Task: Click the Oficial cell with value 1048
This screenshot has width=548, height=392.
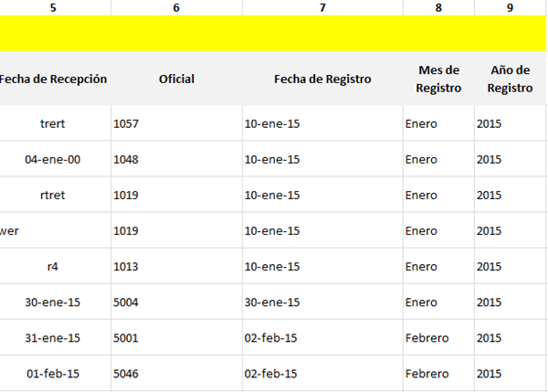Action: point(176,159)
